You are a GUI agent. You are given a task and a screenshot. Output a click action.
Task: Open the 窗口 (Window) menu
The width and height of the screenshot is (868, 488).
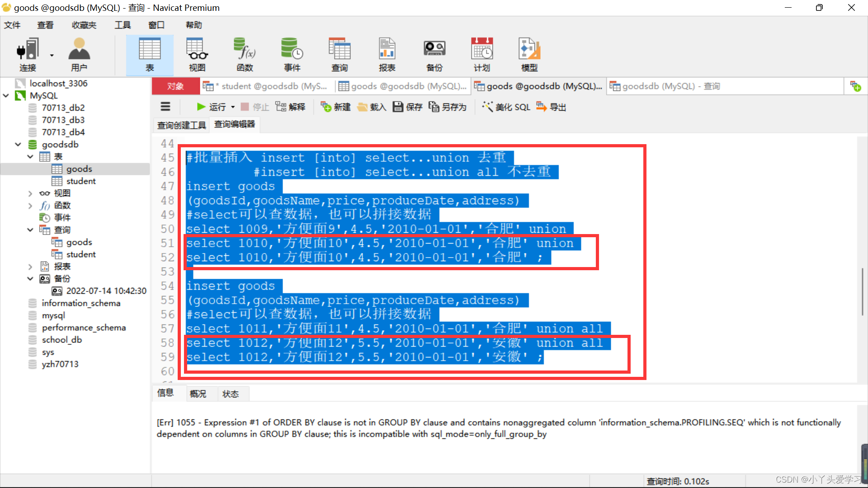click(x=156, y=25)
